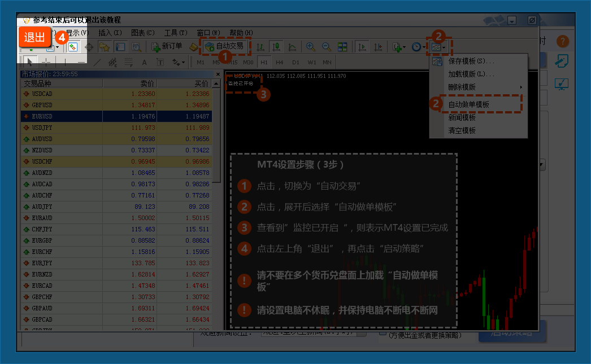
Task: Toggle chart shift icon
Action: [x=378, y=47]
